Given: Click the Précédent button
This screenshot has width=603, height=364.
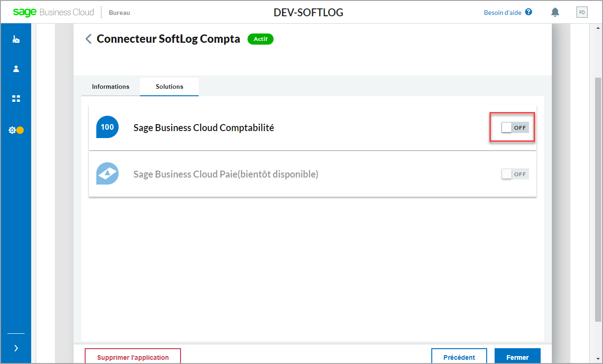Looking at the screenshot, I should coord(459,357).
